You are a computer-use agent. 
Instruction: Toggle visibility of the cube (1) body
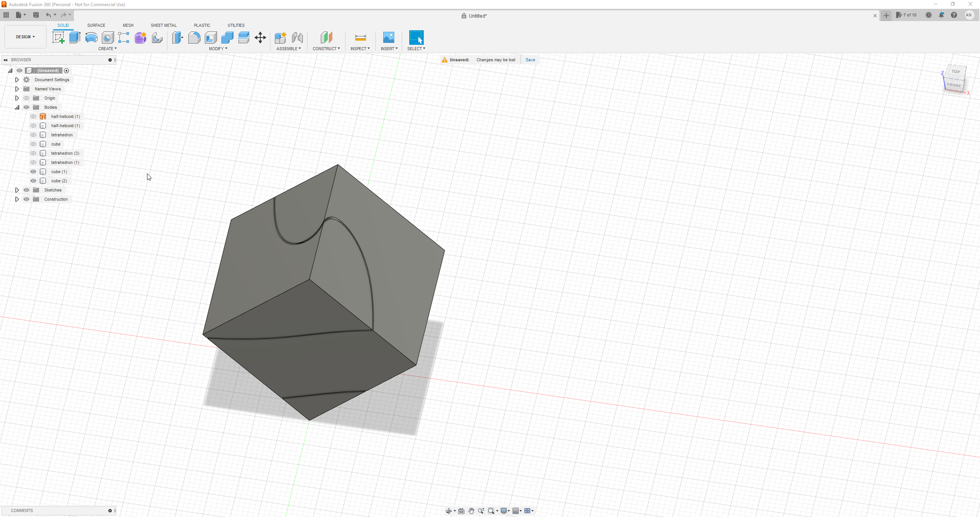33,172
